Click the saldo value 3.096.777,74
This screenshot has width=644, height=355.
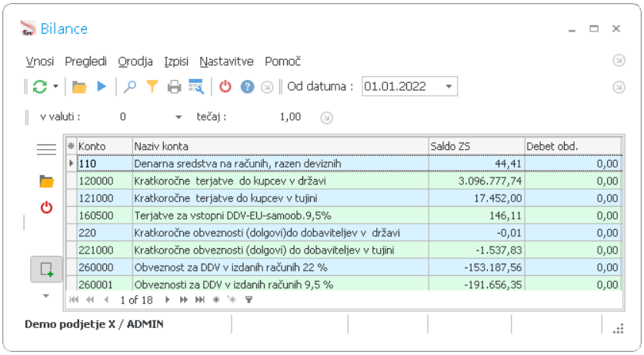click(x=476, y=181)
